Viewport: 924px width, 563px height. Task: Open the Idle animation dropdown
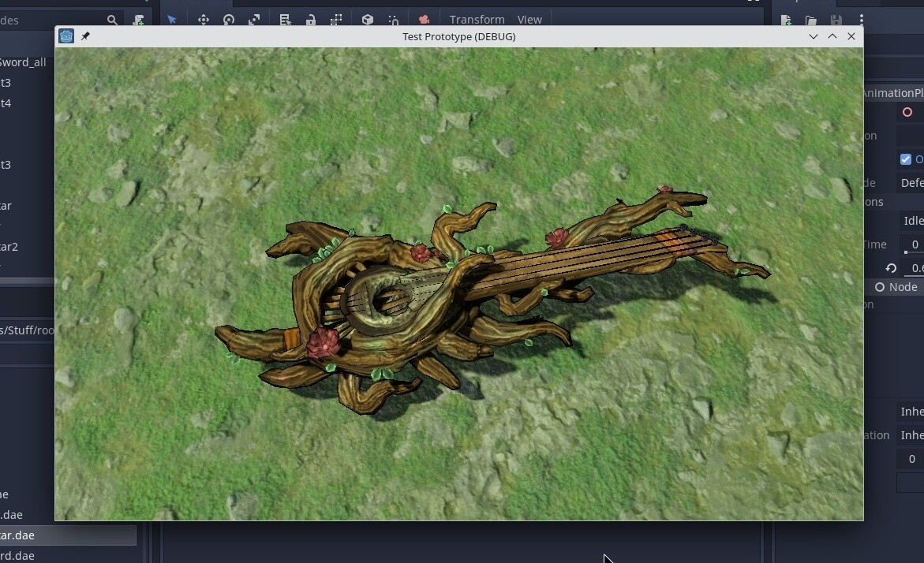point(911,220)
